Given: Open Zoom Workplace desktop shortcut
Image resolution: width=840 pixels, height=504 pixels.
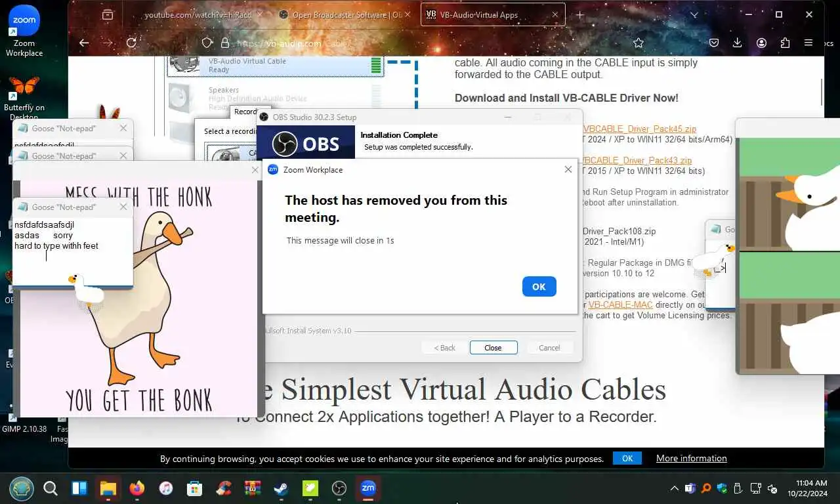Looking at the screenshot, I should point(24,30).
